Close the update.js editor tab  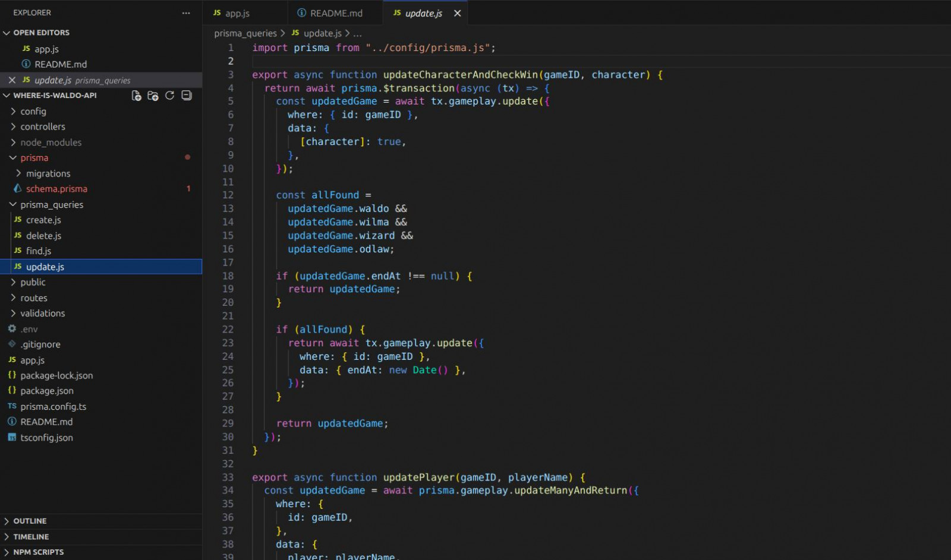point(457,13)
